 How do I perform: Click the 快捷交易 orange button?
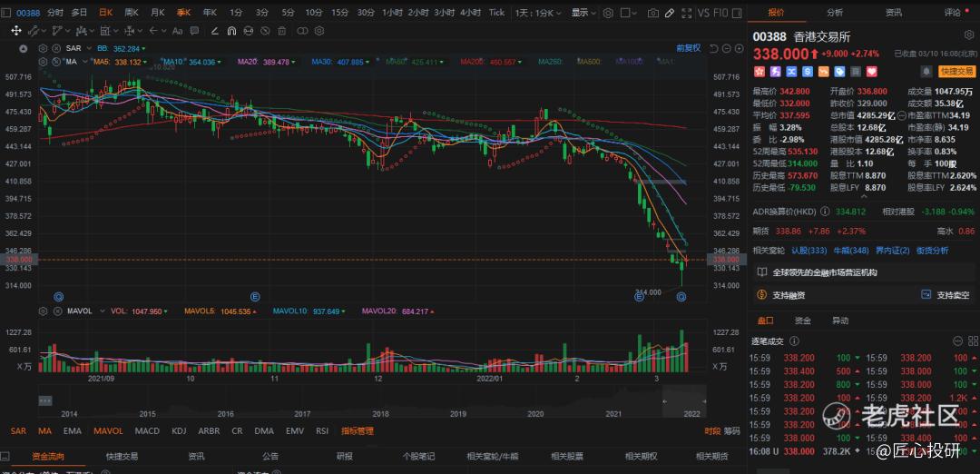956,72
